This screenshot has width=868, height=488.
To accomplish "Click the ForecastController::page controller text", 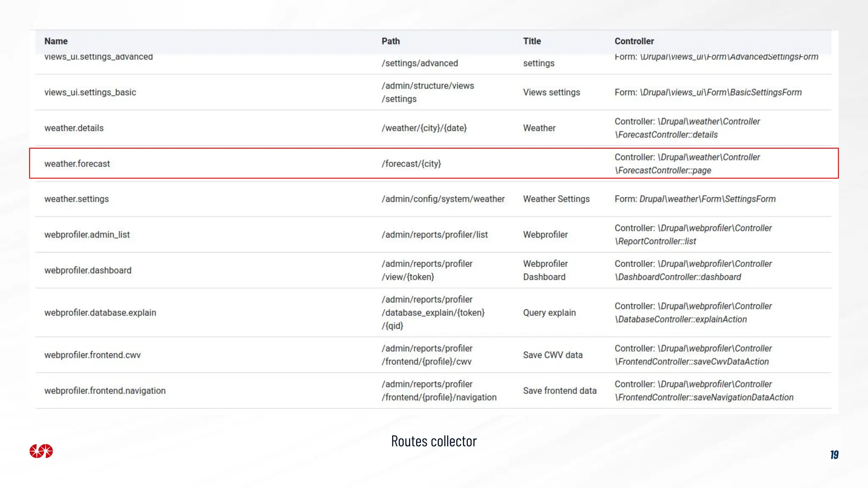I will [664, 170].
